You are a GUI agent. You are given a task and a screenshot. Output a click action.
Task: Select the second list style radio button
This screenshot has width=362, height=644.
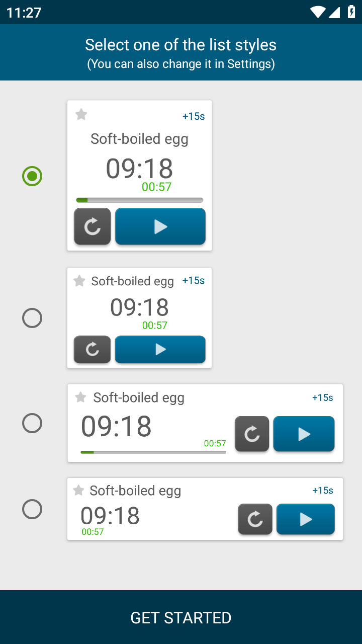pos(32,318)
